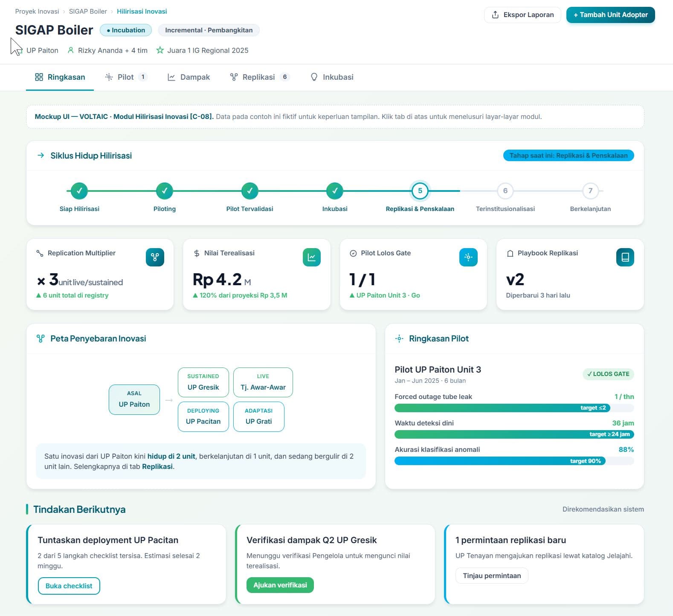673x616 pixels.
Task: Select step 6 Terinstitusionalisasi
Action: tap(505, 191)
